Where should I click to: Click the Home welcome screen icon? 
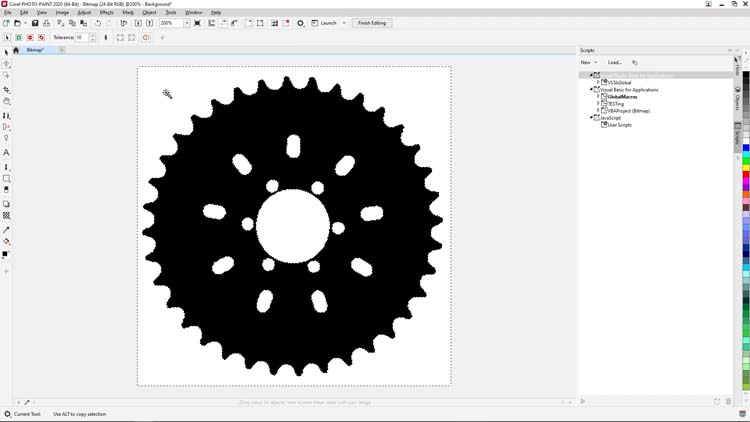[16, 50]
